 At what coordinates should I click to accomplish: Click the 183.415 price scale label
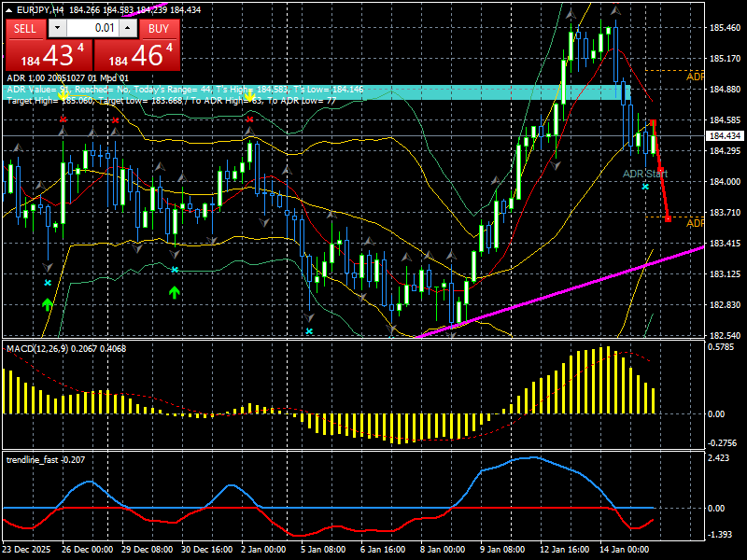click(x=726, y=244)
